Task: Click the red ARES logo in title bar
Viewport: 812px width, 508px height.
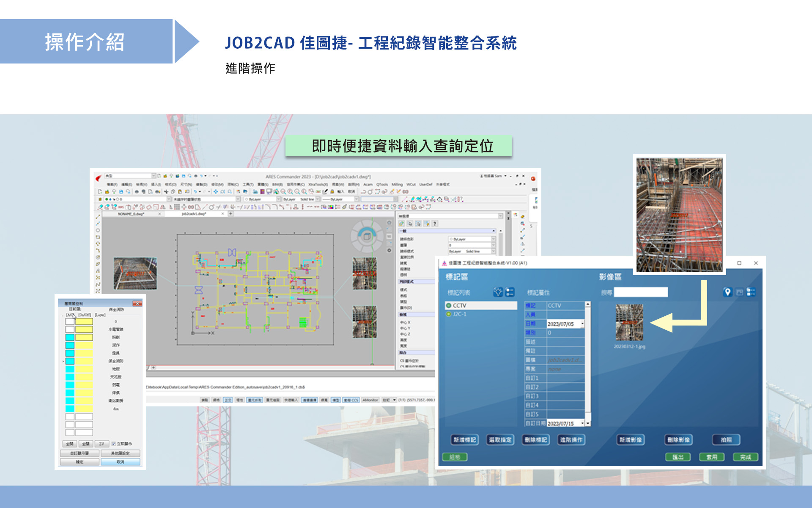Action: coord(99,177)
